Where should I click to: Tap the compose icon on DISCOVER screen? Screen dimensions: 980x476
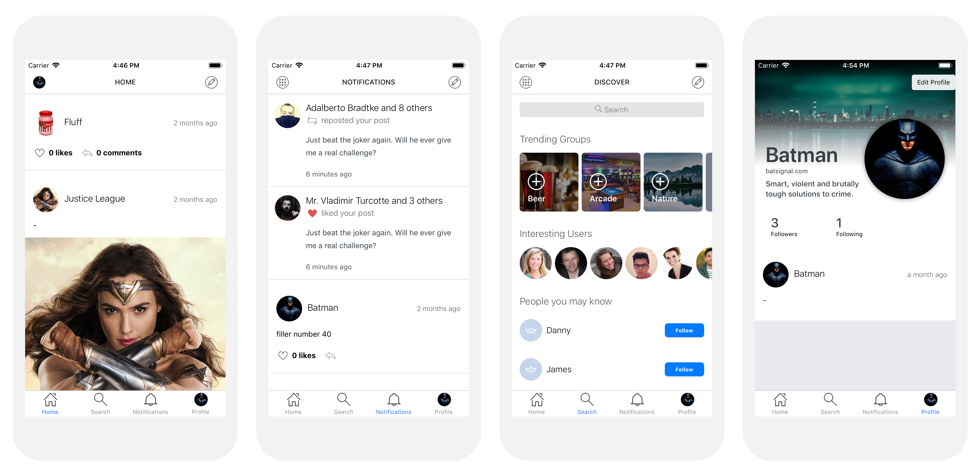698,82
